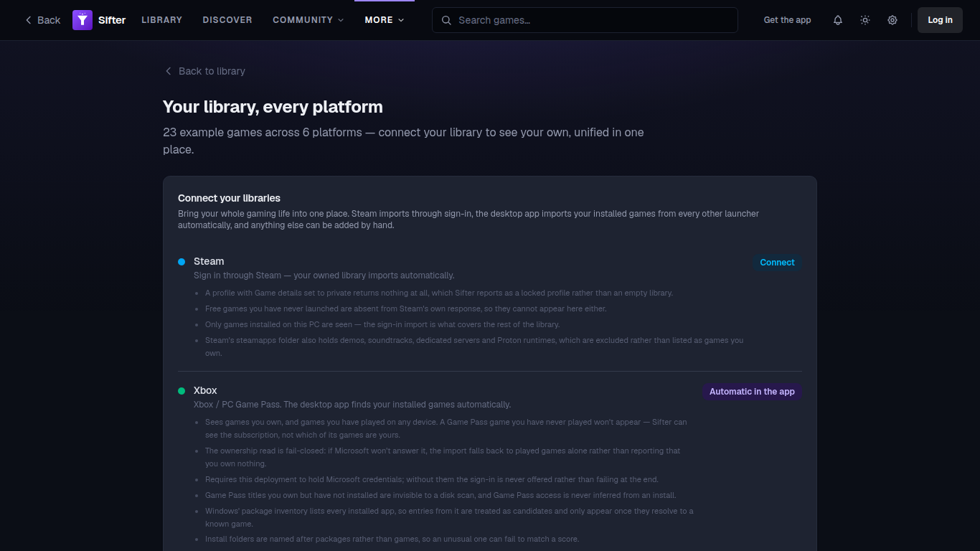Click Xbox Automatic in the app badge

[x=752, y=392]
